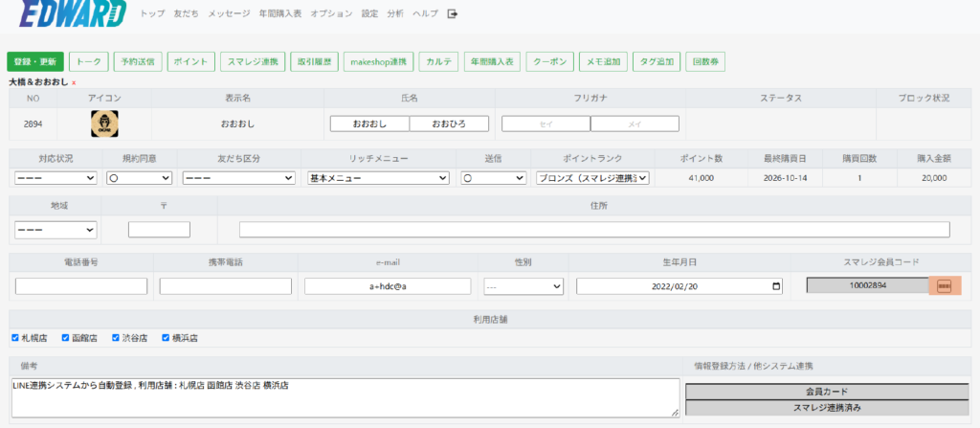
Task: Click the おおおし profile avatar icon
Action: [x=105, y=124]
